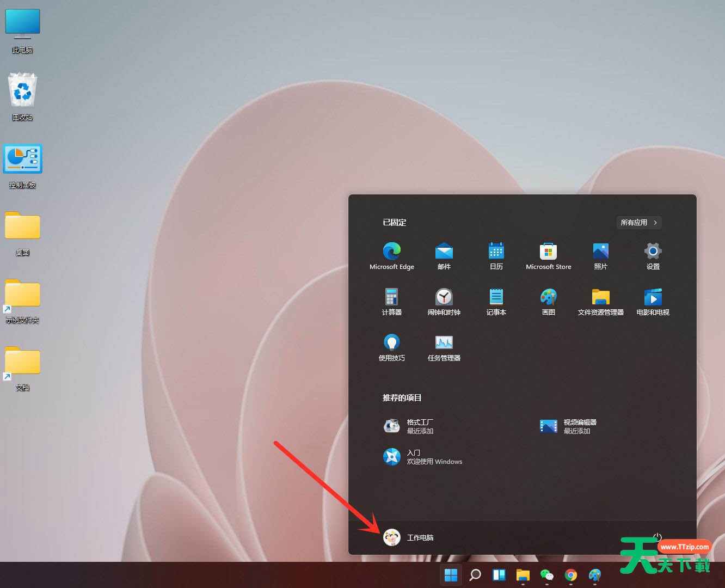Open 文件资源管理器 in pinned apps
Screen dimensions: 725x588
click(x=601, y=302)
